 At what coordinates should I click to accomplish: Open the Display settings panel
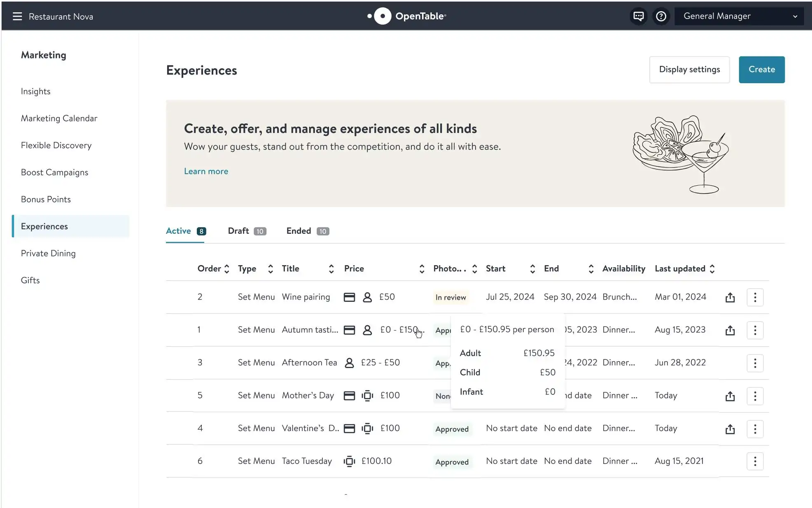pyautogui.click(x=689, y=69)
